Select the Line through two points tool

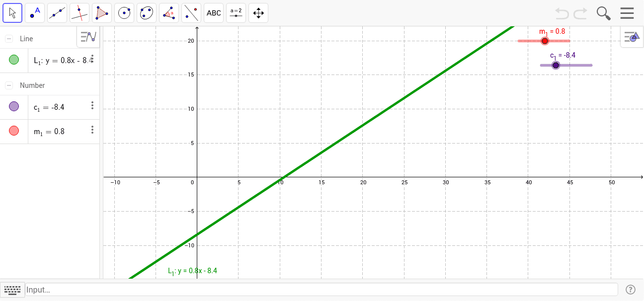click(x=57, y=13)
